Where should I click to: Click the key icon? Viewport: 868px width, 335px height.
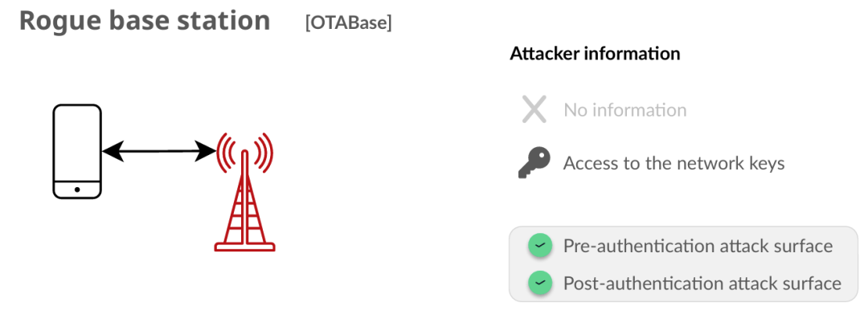[534, 163]
